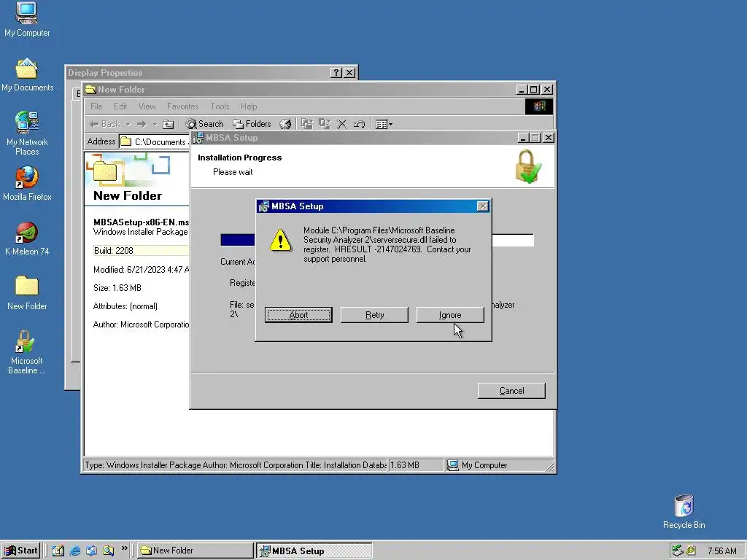Click the 1.63 MB status bar panel
The width and height of the screenshot is (747, 560).
click(x=415, y=465)
